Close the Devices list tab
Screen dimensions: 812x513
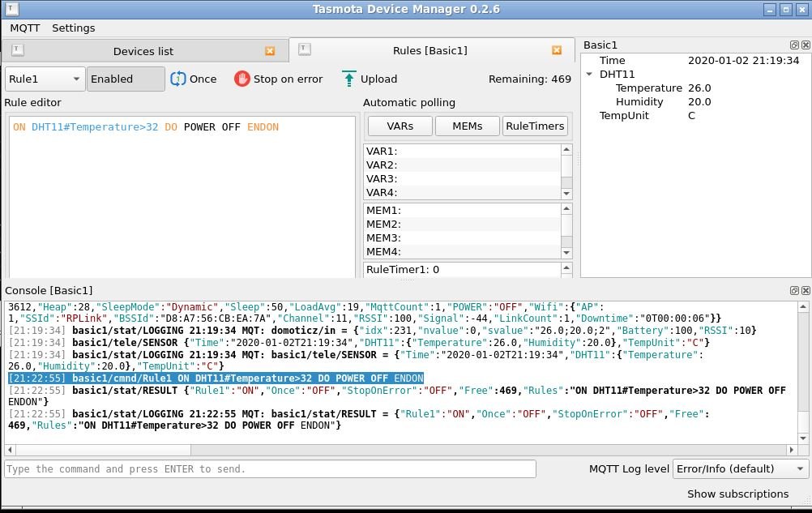(x=270, y=51)
